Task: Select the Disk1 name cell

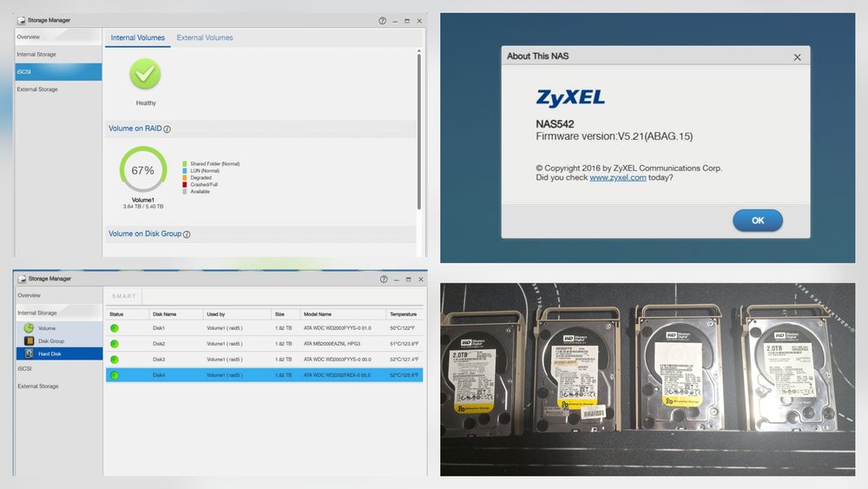Action: [x=159, y=327]
